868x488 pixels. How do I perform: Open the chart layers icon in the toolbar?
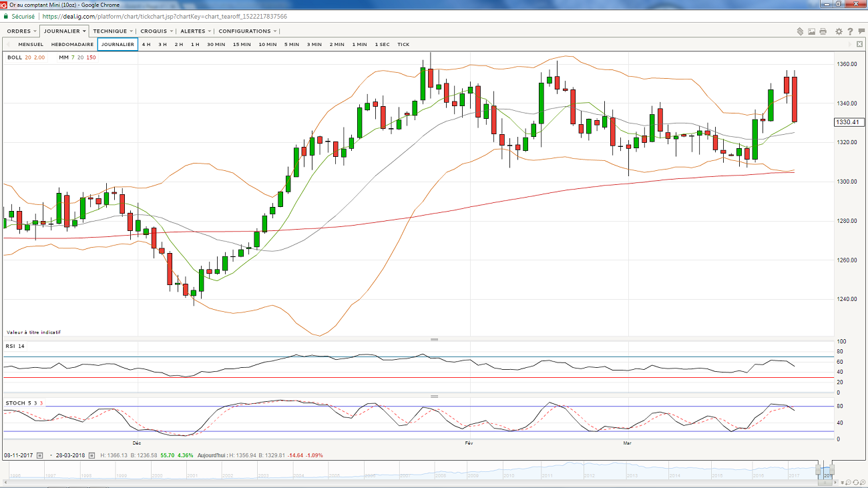[x=800, y=31]
